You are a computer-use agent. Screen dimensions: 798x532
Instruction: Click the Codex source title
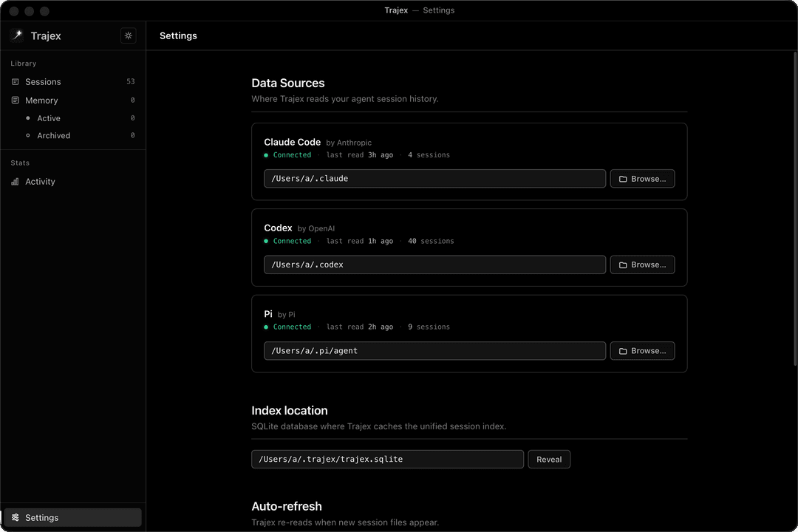click(278, 228)
